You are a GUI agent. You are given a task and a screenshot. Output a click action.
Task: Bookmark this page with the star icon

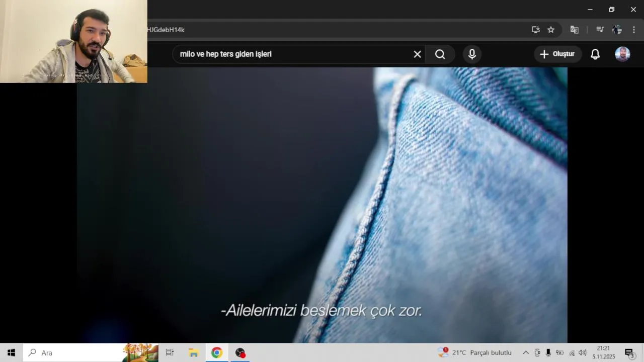(551, 30)
